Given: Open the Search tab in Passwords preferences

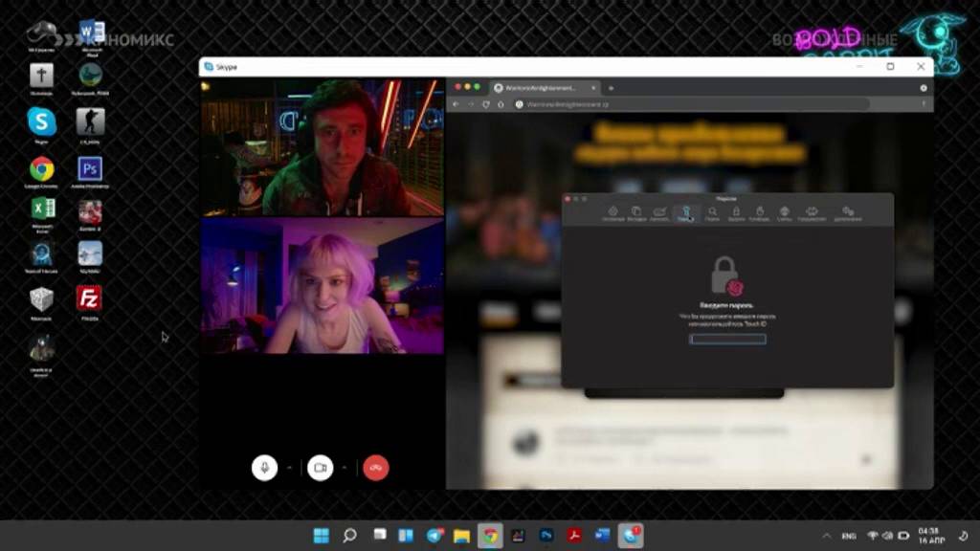Looking at the screenshot, I should click(712, 213).
